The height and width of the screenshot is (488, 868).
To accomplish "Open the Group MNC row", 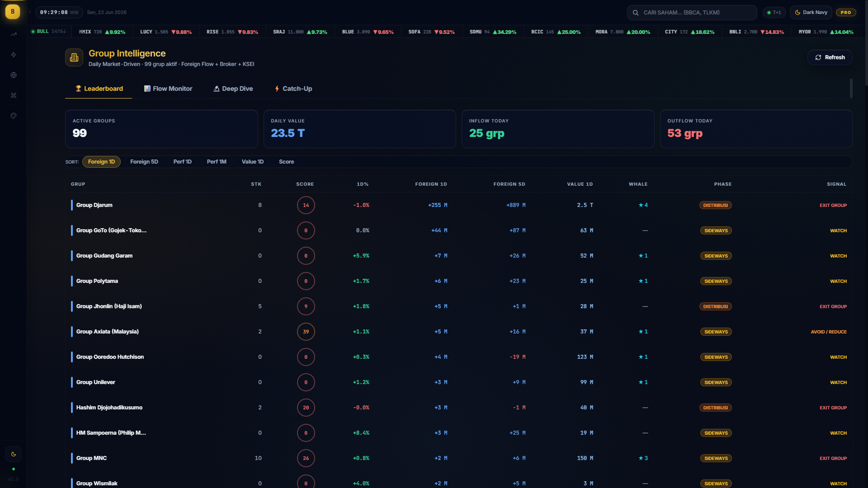I will (458, 458).
